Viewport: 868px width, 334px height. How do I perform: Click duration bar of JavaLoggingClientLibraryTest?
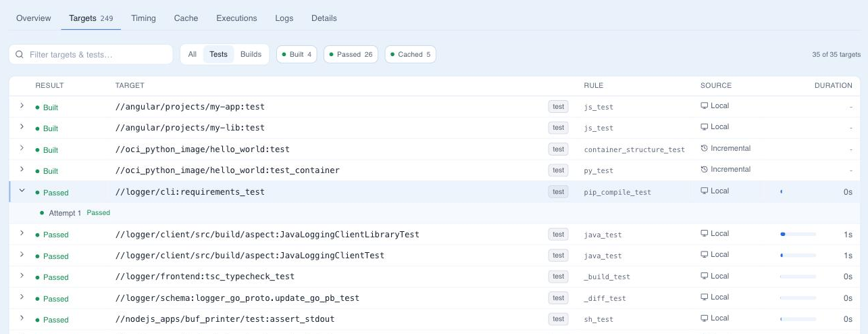coord(798,234)
